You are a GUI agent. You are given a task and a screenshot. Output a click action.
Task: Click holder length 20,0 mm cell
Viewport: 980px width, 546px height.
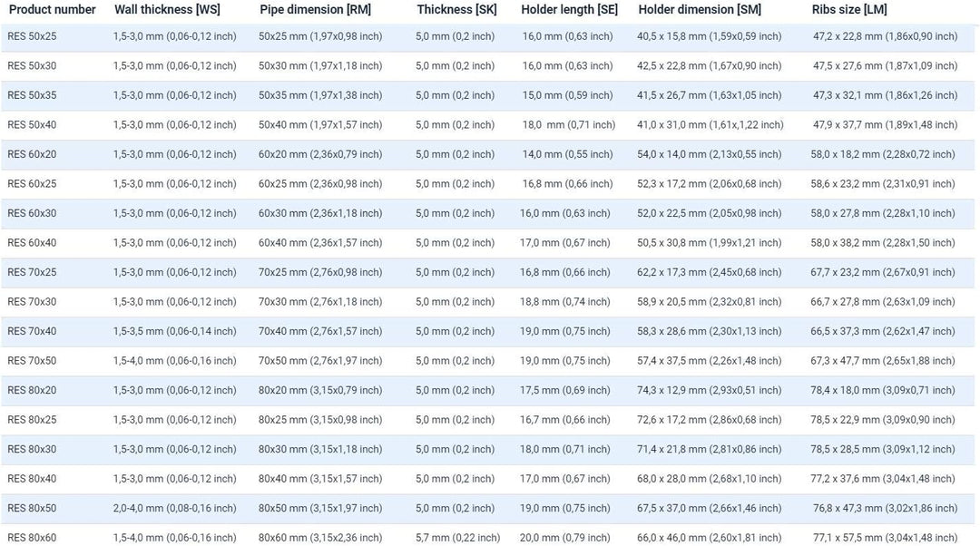pyautogui.click(x=565, y=537)
